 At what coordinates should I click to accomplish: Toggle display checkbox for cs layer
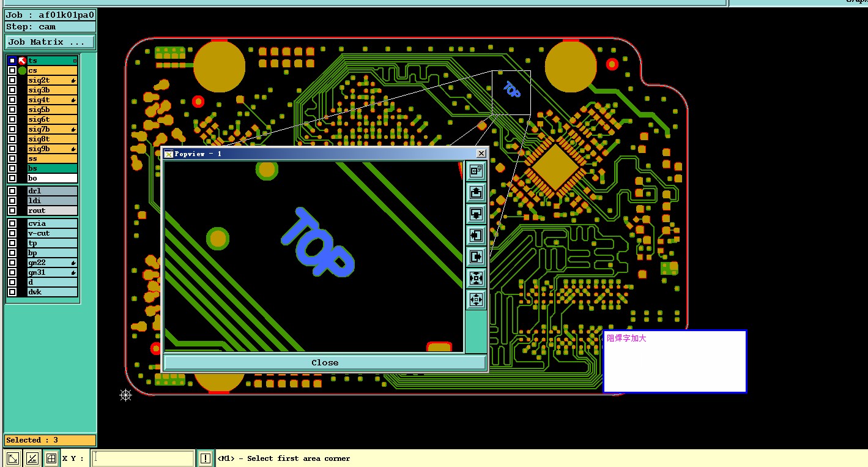[x=12, y=70]
